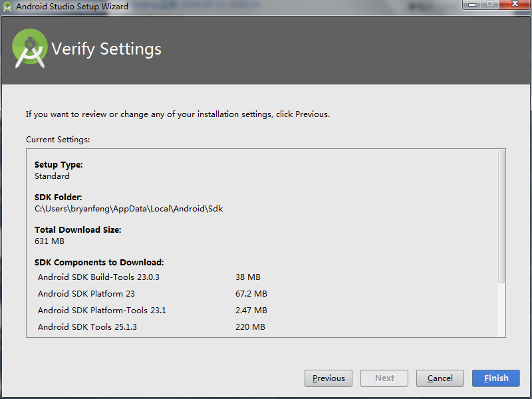Click the Android Studio logo in header

[x=30, y=49]
